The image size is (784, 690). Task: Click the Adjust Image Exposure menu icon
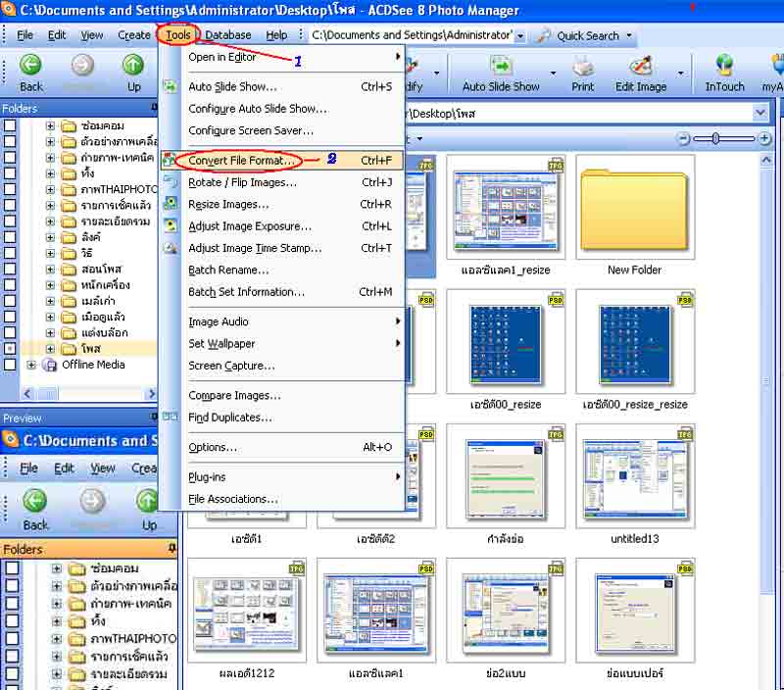[171, 225]
